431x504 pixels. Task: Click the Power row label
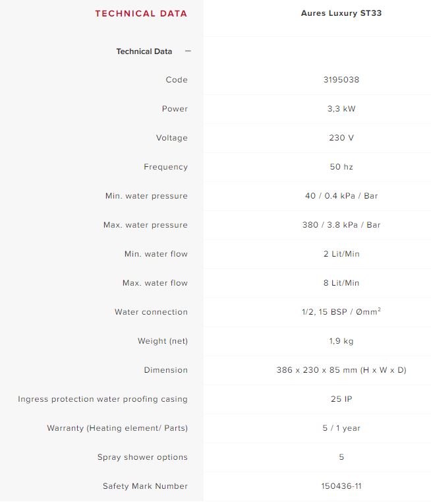pos(175,109)
